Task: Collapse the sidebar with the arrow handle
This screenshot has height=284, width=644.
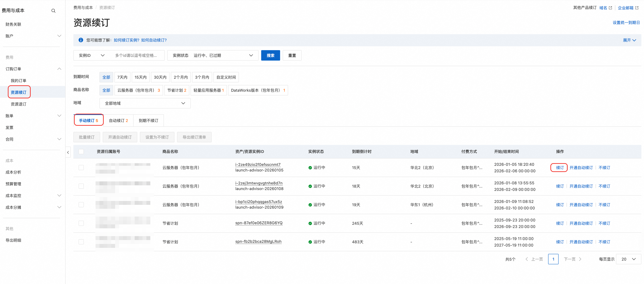Action: coord(68,152)
